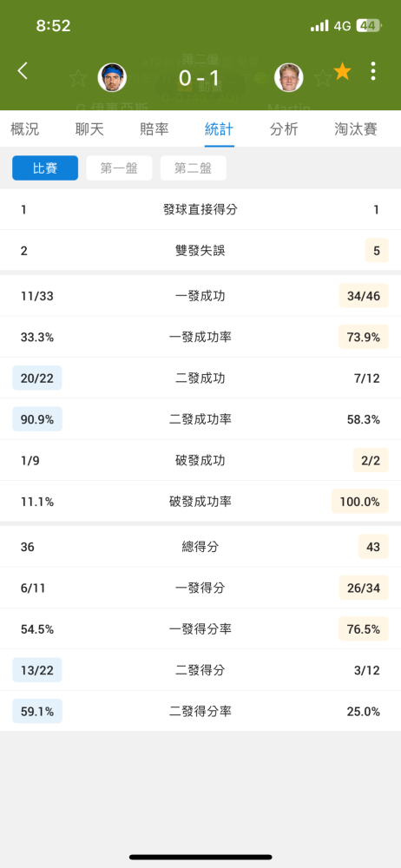The width and height of the screenshot is (401, 868).
Task: Tap the battery indicator showing 44
Action: (x=368, y=26)
